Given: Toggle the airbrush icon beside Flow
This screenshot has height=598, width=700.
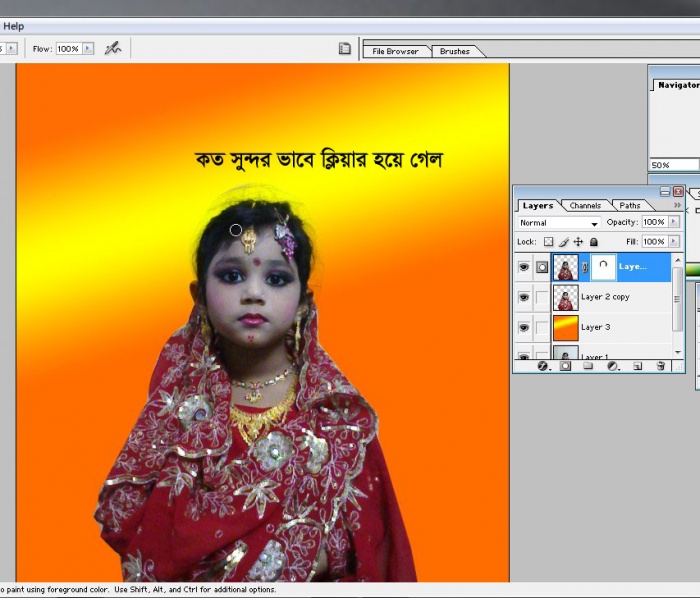Looking at the screenshot, I should click(x=113, y=48).
